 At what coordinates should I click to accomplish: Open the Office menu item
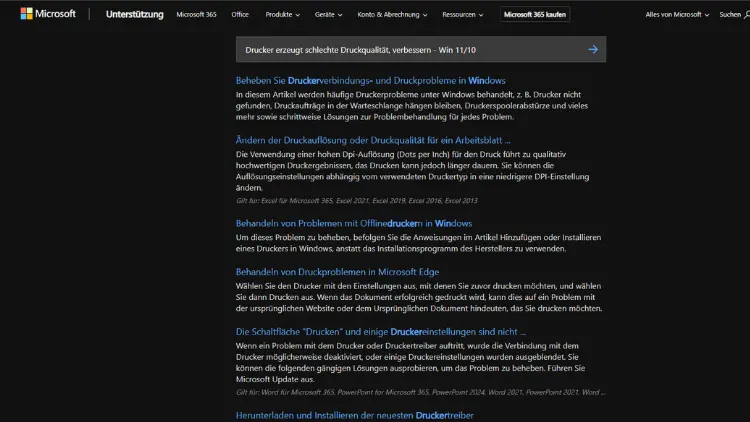click(x=240, y=14)
